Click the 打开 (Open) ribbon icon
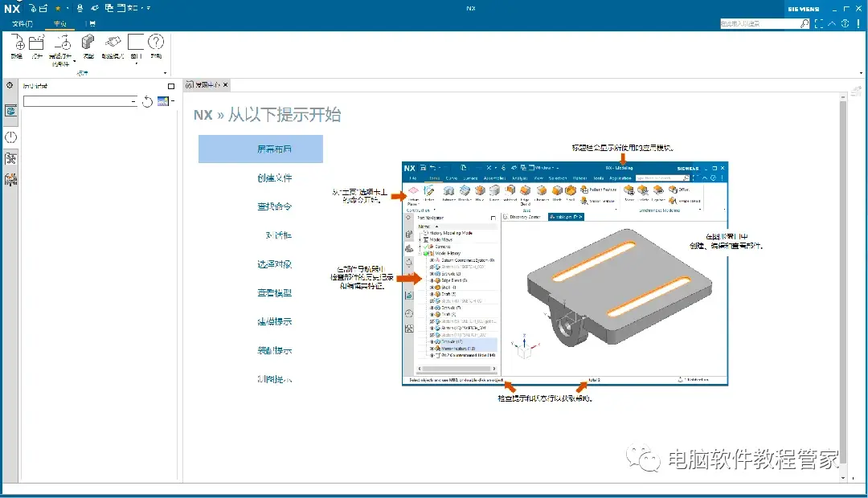Image resolution: width=868 pixels, height=498 pixels. pos(36,42)
